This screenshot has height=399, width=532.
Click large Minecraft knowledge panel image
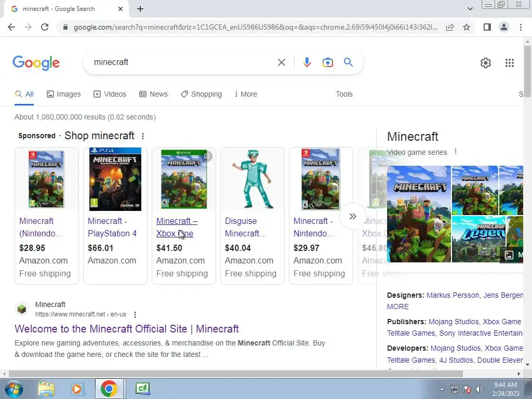[x=419, y=214]
